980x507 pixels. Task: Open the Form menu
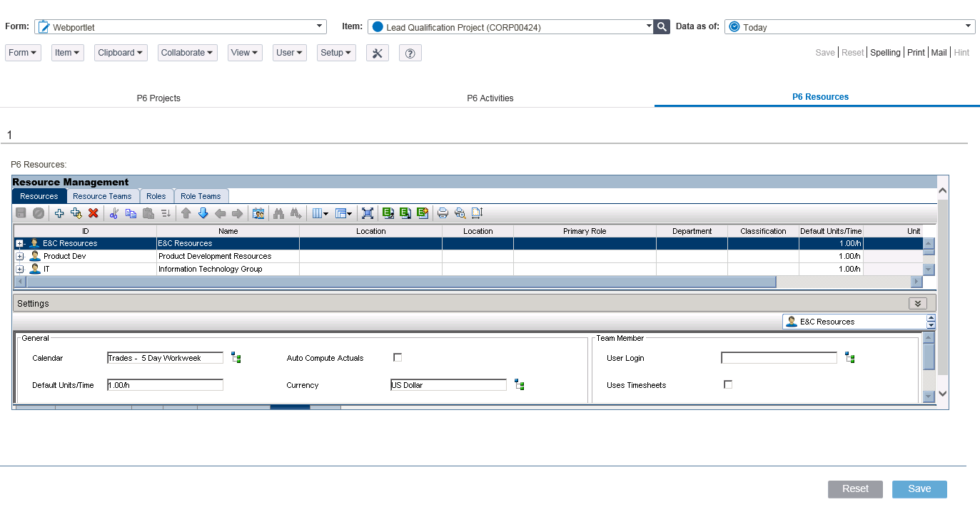tap(24, 53)
